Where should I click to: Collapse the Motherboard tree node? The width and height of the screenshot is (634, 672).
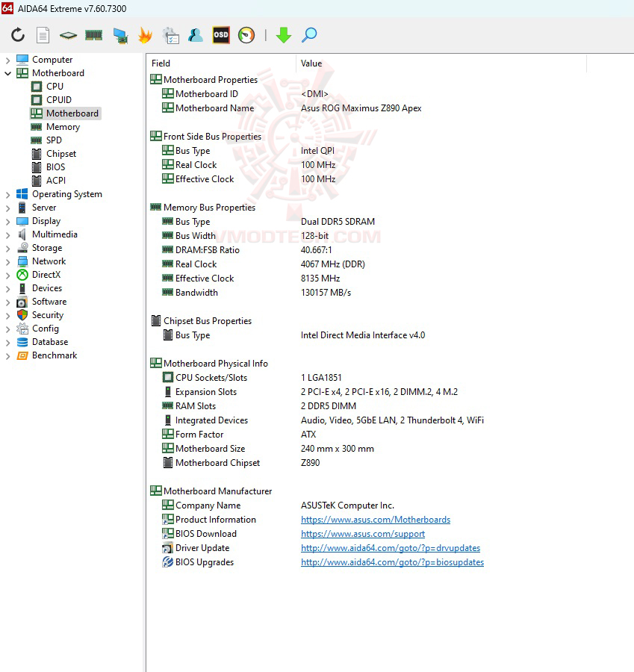click(7, 73)
